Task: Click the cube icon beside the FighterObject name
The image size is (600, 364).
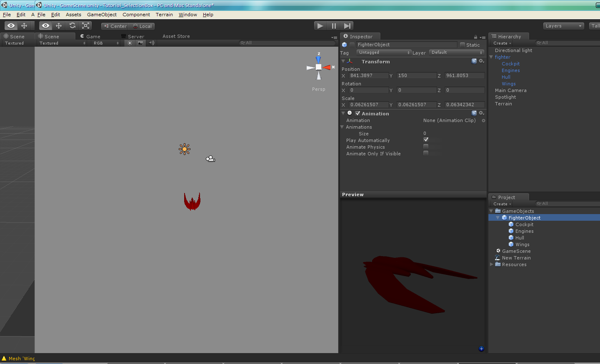Action: (344, 45)
